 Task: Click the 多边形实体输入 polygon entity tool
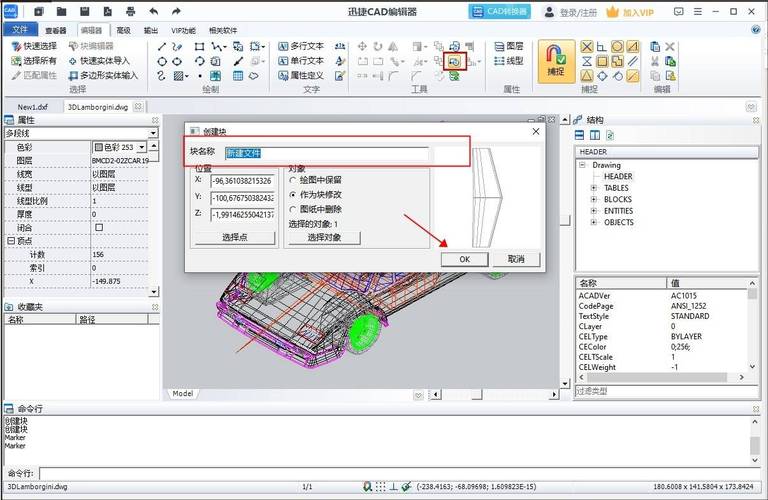[x=103, y=75]
